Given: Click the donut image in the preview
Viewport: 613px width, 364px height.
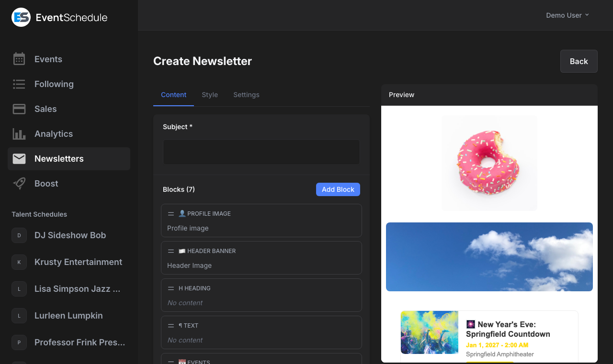Looking at the screenshot, I should [x=489, y=163].
